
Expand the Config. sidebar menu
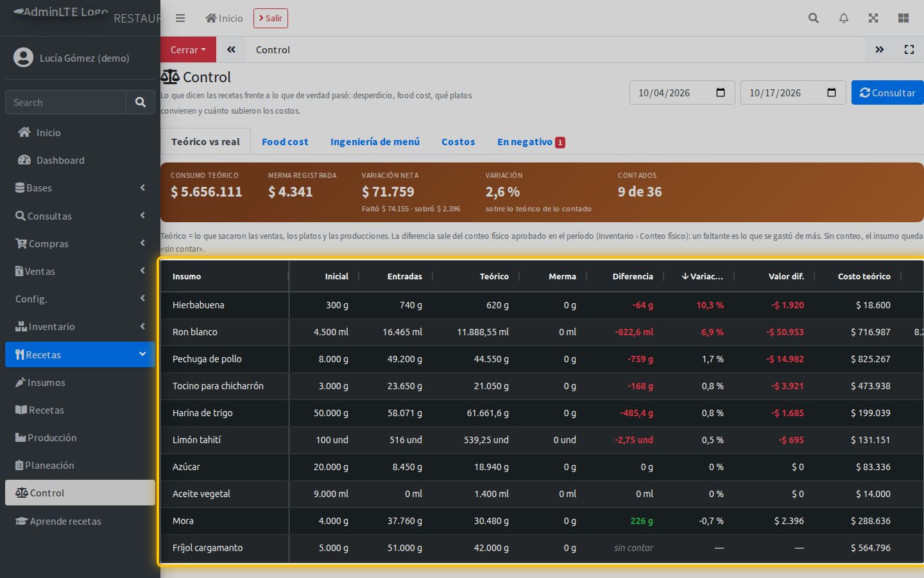coord(80,299)
